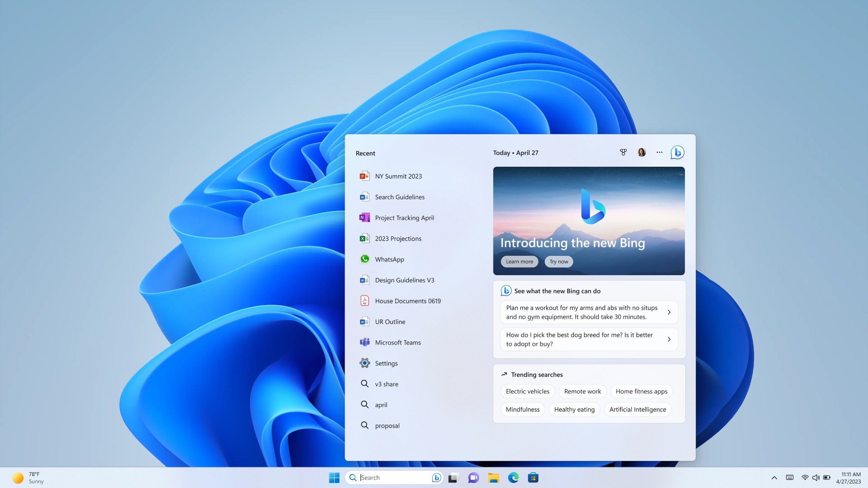Expand the dog breed Bing suggestion chevron
The height and width of the screenshot is (488, 868).
(x=669, y=339)
